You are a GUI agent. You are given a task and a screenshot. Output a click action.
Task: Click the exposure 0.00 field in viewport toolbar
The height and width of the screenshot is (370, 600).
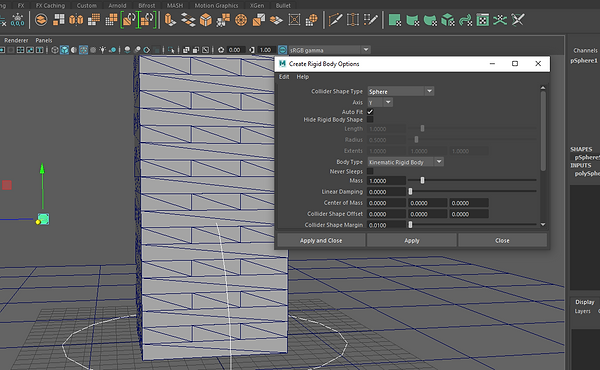tap(236, 50)
